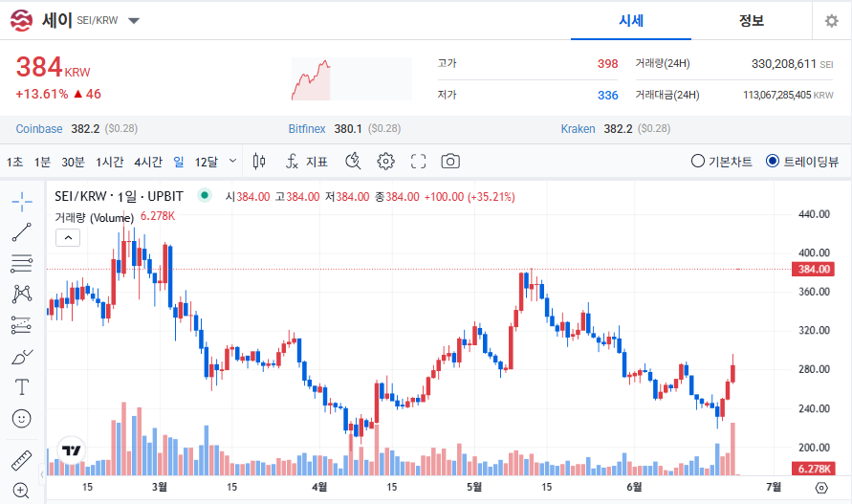Select the 1초 timeframe

[14, 162]
